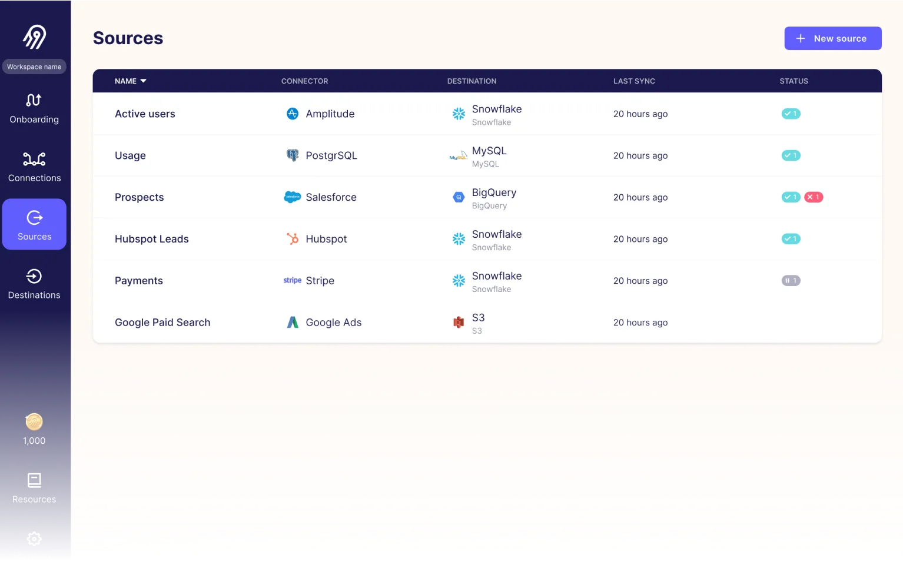Sort the table by the NAME column
Screen dimensions: 903x588
[130, 81]
